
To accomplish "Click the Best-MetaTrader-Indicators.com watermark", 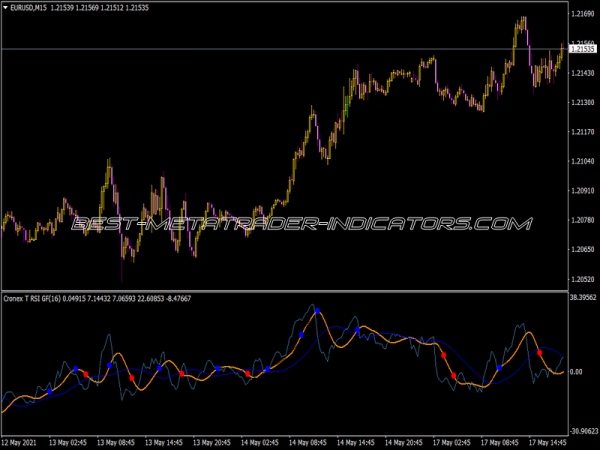I will (x=300, y=223).
